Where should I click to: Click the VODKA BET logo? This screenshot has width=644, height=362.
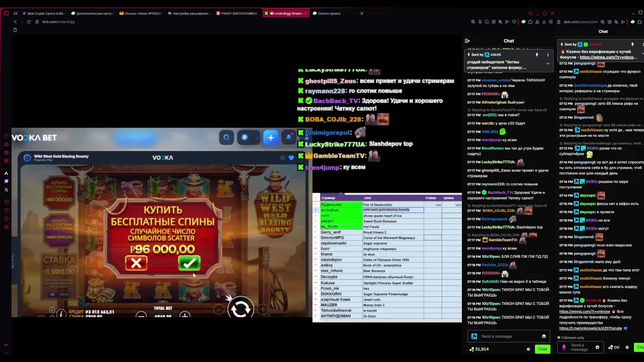pos(34,137)
